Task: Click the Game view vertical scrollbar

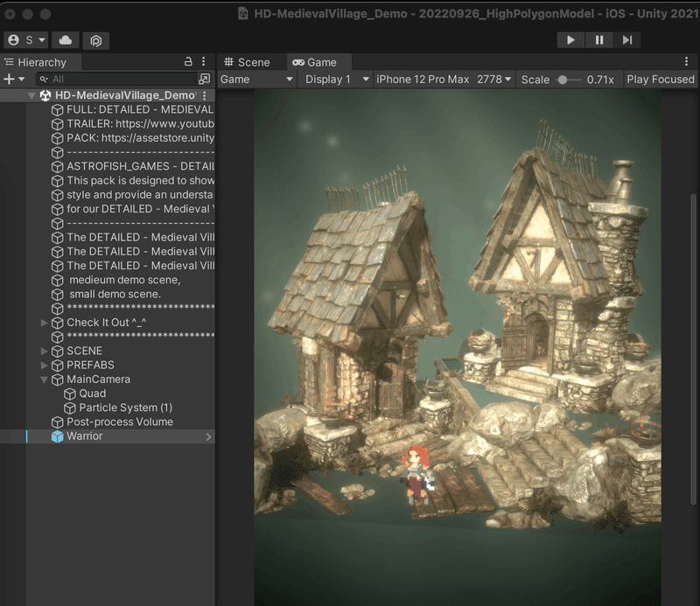Action: (x=693, y=349)
